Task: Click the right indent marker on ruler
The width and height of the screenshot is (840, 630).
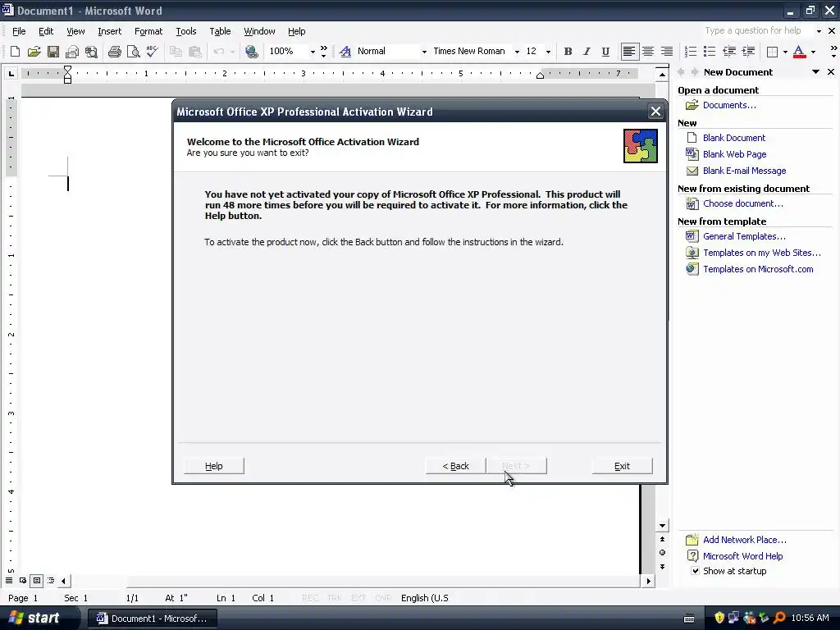Action: tap(540, 75)
